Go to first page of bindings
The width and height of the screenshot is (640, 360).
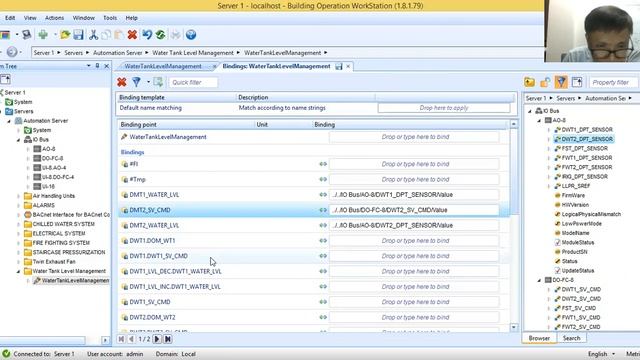(121, 339)
